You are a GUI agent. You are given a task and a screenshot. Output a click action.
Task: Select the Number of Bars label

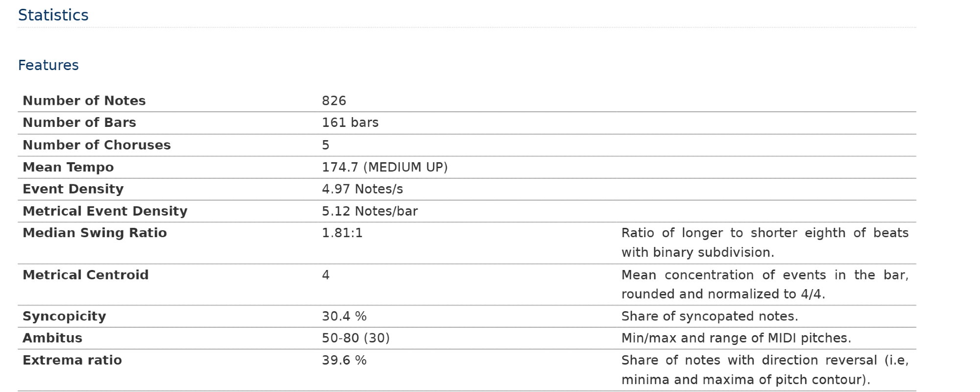pos(79,122)
